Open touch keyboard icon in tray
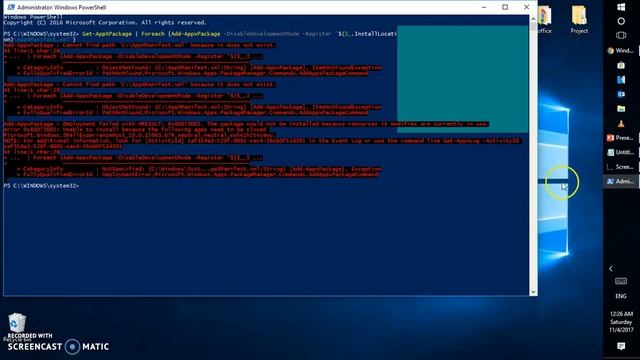The width and height of the screenshot is (640, 360). [621, 281]
